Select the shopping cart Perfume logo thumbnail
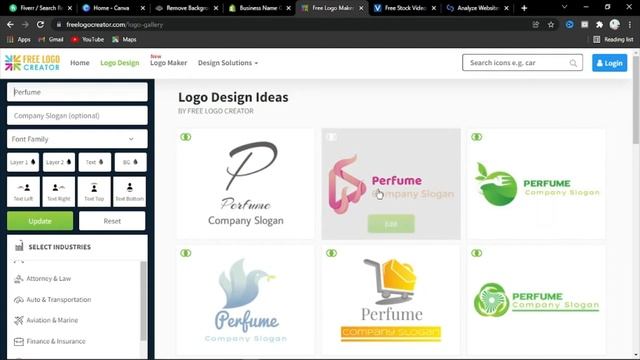Image resolution: width=640 pixels, height=360 pixels. (x=391, y=300)
